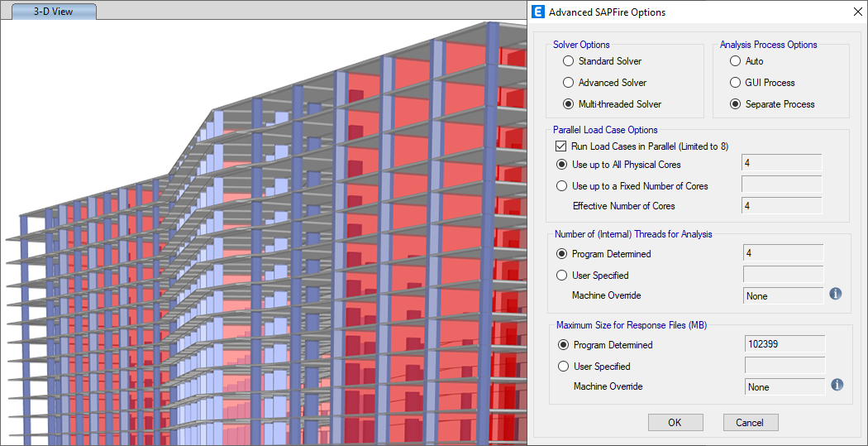The image size is (868, 446).
Task: Select the Standard Solver option
Action: click(602, 61)
